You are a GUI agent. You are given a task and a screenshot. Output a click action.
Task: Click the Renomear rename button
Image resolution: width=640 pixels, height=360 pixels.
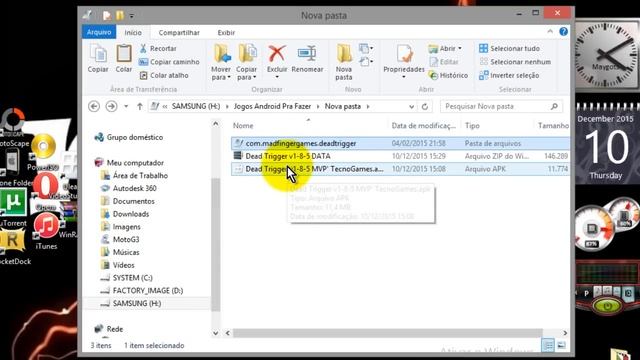click(x=307, y=58)
